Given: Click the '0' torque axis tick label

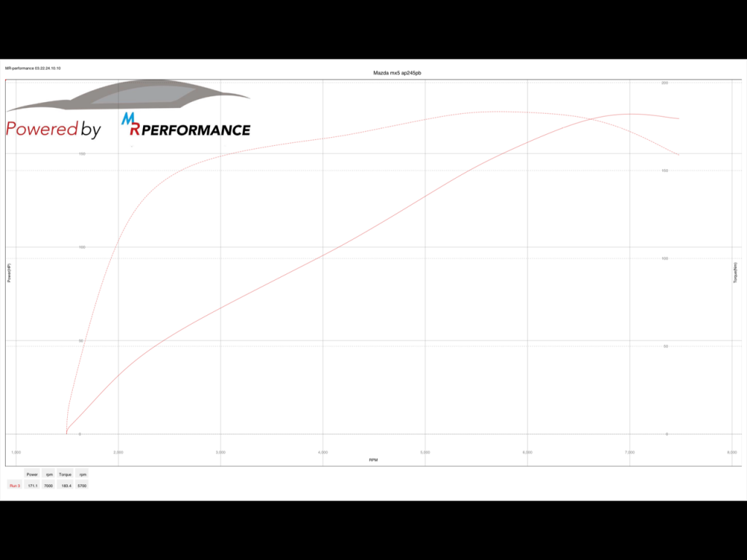Looking at the screenshot, I should coord(667,435).
